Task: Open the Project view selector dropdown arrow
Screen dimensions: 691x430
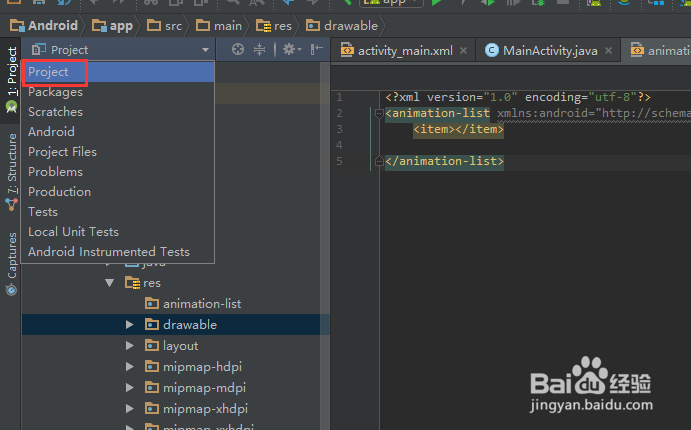Action: 205,50
